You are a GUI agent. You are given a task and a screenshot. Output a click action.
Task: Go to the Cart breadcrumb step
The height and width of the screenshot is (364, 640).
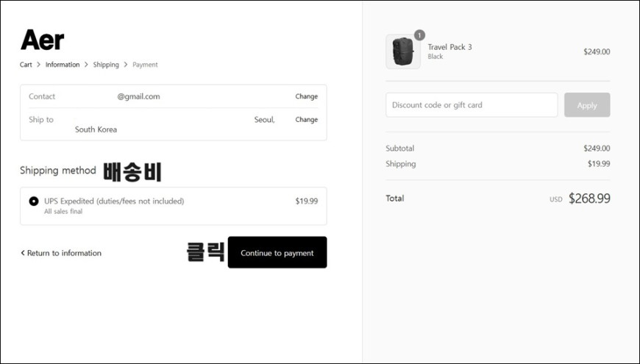point(26,65)
